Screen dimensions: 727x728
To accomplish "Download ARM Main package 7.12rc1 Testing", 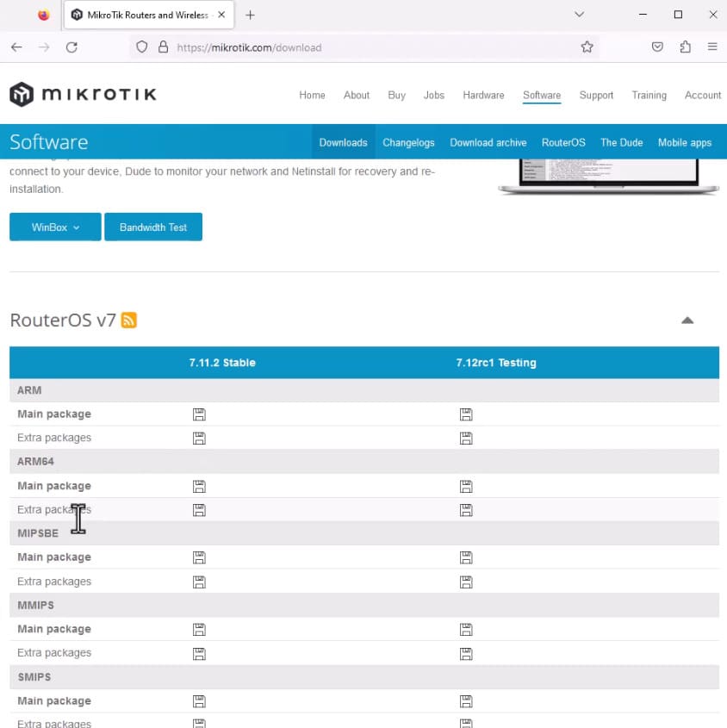I will click(466, 414).
